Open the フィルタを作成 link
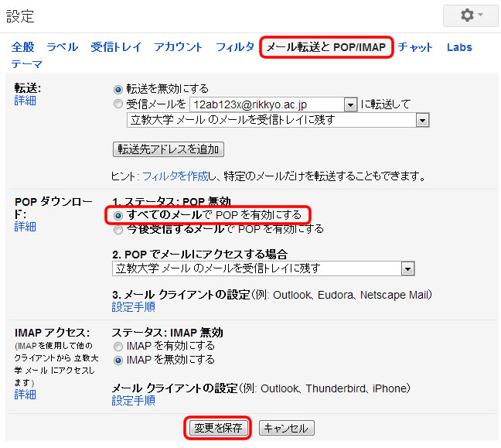The image size is (501, 448). click(175, 176)
